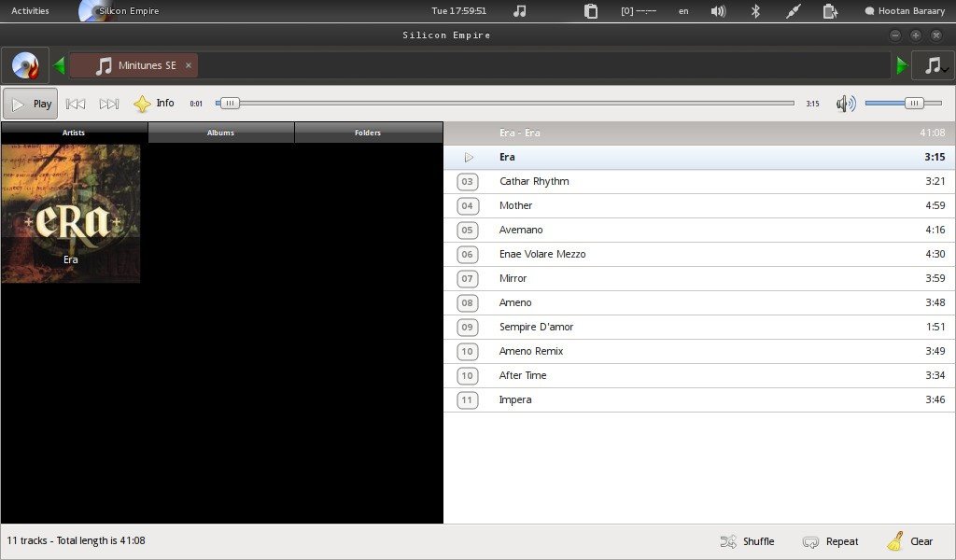Viewport: 956px width, 560px height.
Task: Open the music note dropdown at toolbar right
Action: 933,65
